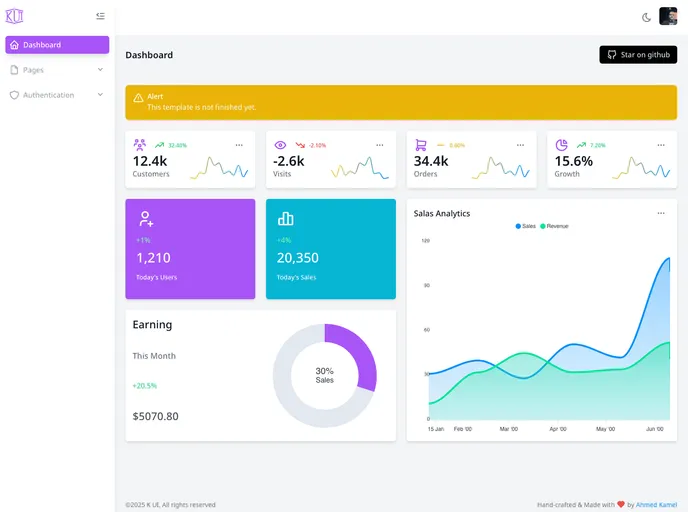
Task: Click the Growth pie chart icon
Action: 561,145
